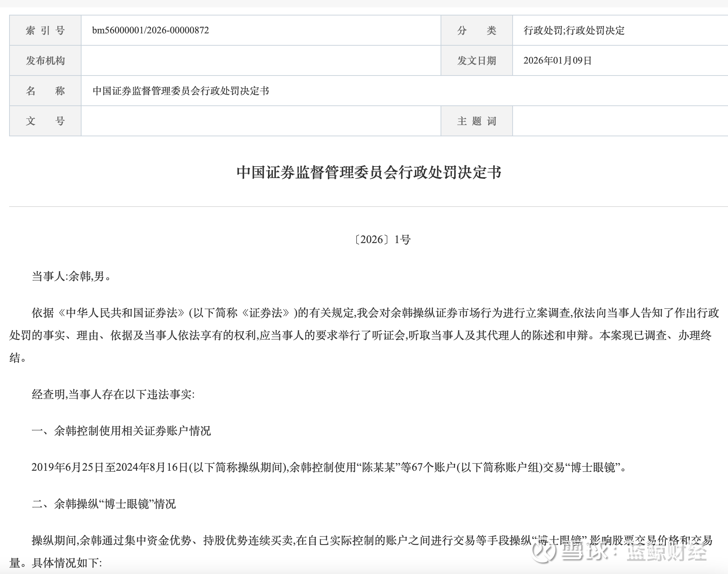Click the sentence starting 2019年6月25日
The image size is (728, 574).
(x=329, y=467)
